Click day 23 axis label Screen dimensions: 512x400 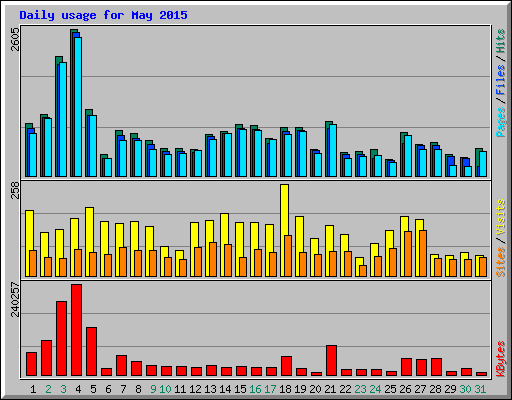tap(360, 389)
